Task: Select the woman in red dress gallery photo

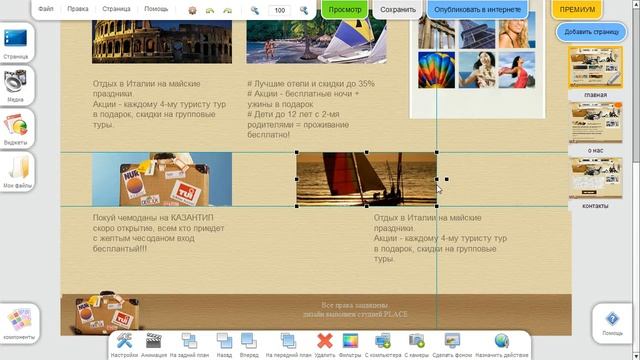Action: click(x=517, y=70)
